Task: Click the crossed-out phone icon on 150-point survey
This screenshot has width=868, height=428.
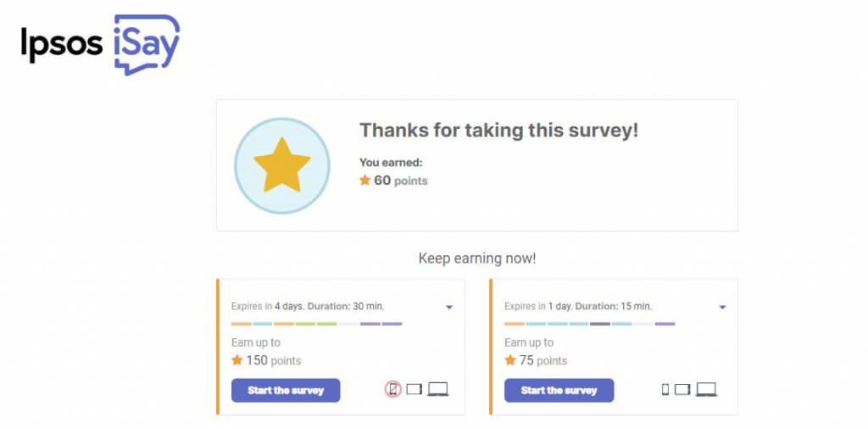Action: click(392, 390)
